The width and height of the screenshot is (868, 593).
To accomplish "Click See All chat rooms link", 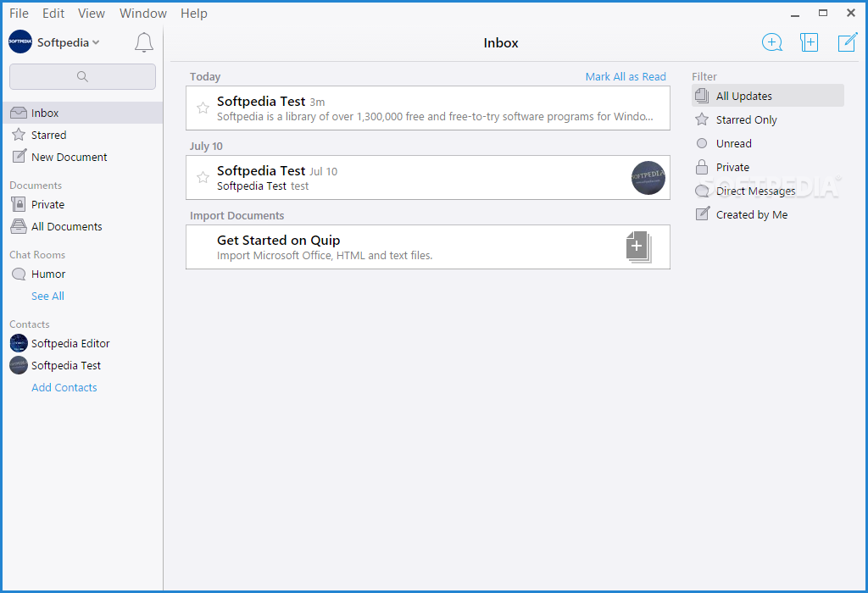I will pyautogui.click(x=47, y=296).
